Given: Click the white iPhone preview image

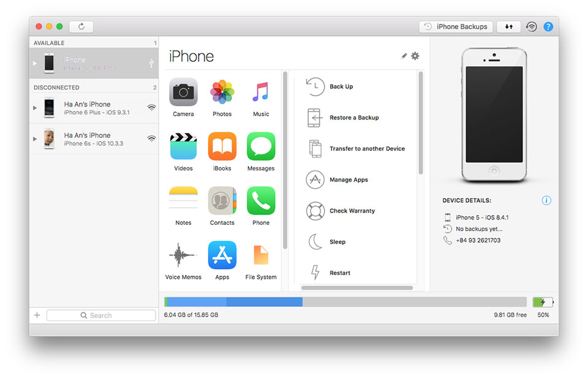Looking at the screenshot, I should 494,115.
